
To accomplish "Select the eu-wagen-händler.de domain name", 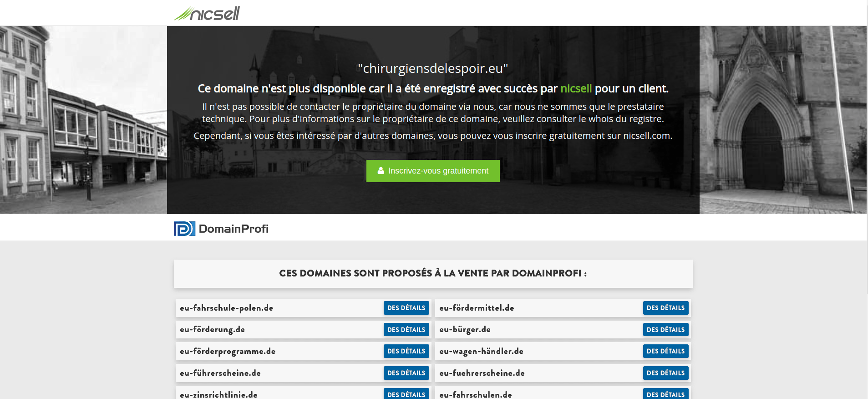I will [x=481, y=351].
